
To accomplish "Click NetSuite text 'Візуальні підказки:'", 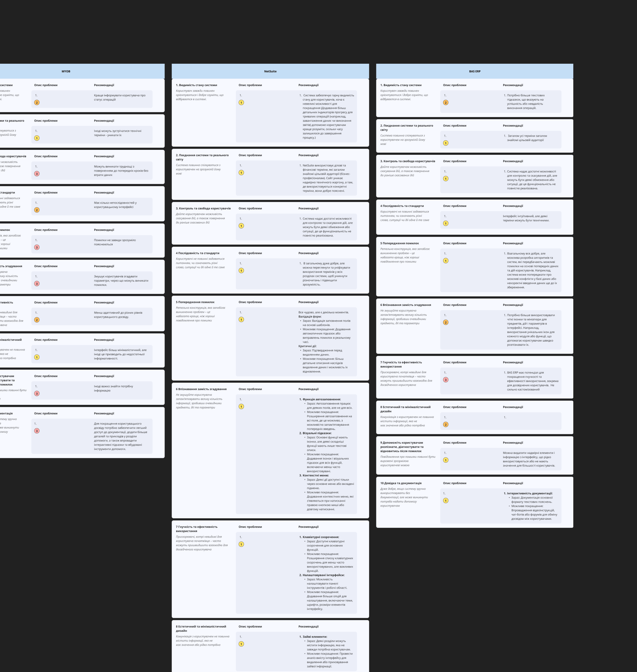I will [x=317, y=433].
